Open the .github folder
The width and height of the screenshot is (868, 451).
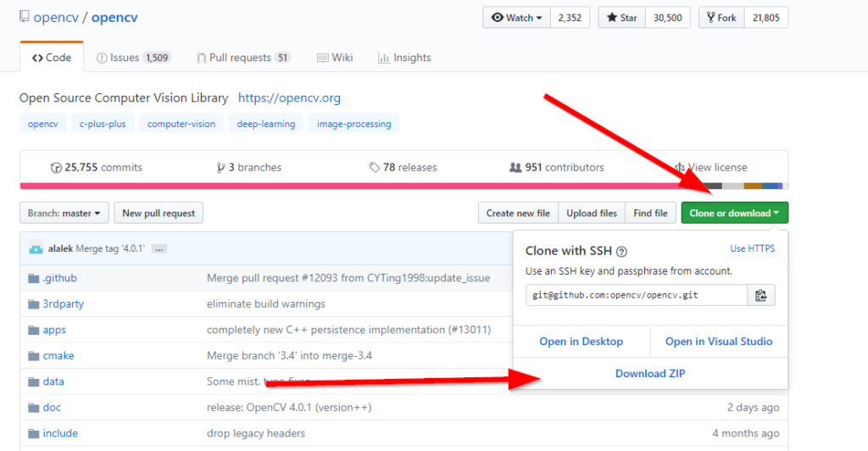tap(60, 278)
